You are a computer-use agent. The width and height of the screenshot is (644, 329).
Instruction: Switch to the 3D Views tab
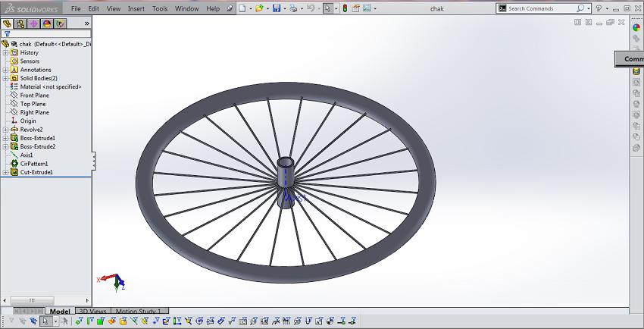[x=92, y=312]
